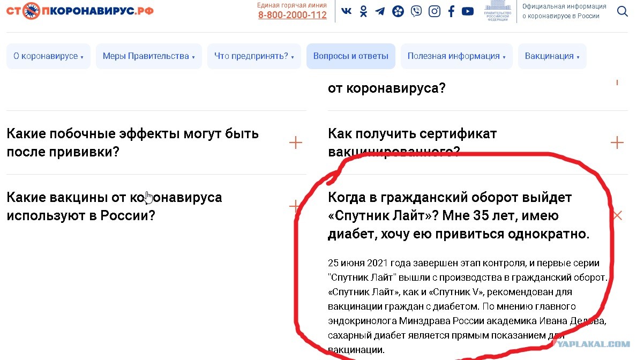
Task: Click the Правительство Российской Федерации logo
Action: (498, 11)
